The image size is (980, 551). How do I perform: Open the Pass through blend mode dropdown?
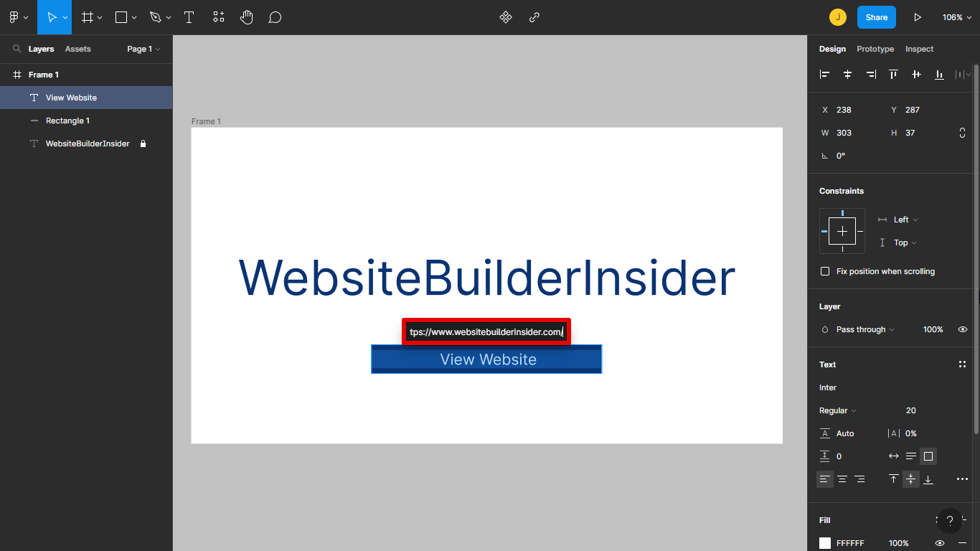click(x=865, y=329)
